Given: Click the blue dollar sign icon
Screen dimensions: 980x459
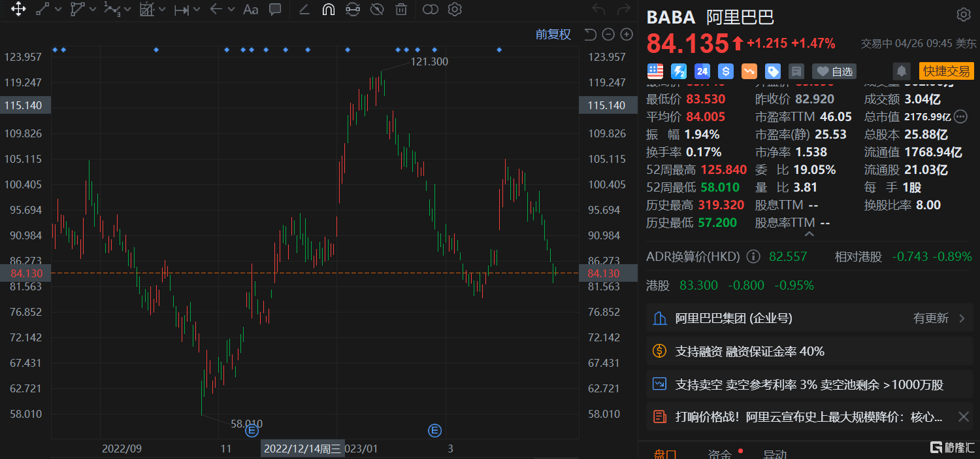Looking at the screenshot, I should pyautogui.click(x=725, y=71).
